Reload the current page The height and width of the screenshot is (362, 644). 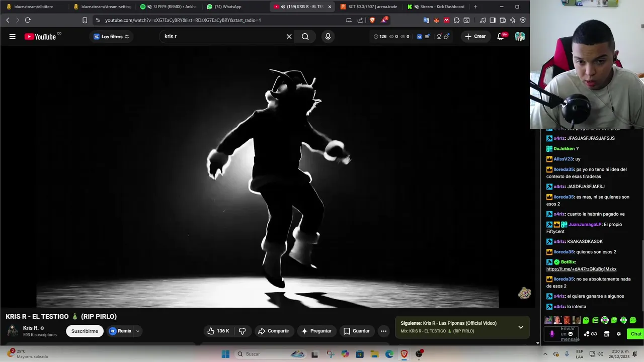[x=28, y=20]
